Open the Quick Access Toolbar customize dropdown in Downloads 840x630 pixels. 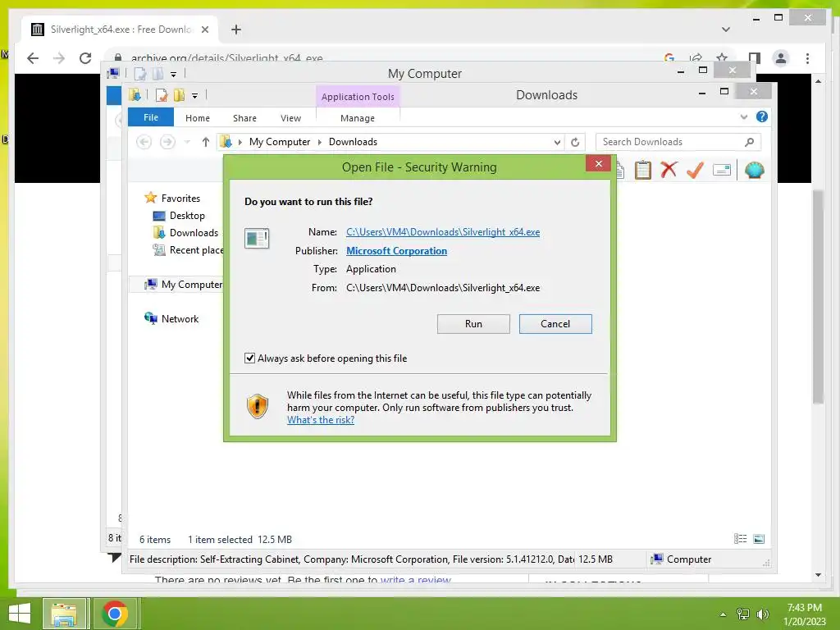pyautogui.click(x=194, y=96)
